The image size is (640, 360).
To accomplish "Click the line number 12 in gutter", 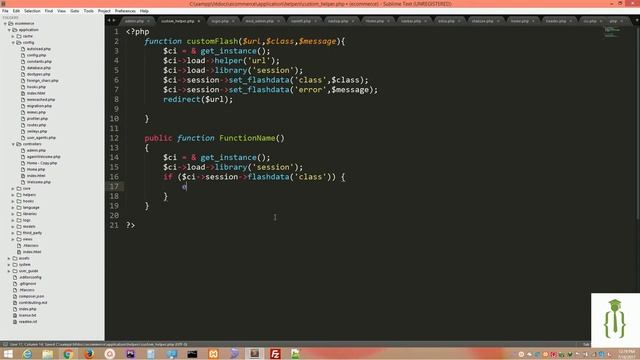I will [114, 138].
